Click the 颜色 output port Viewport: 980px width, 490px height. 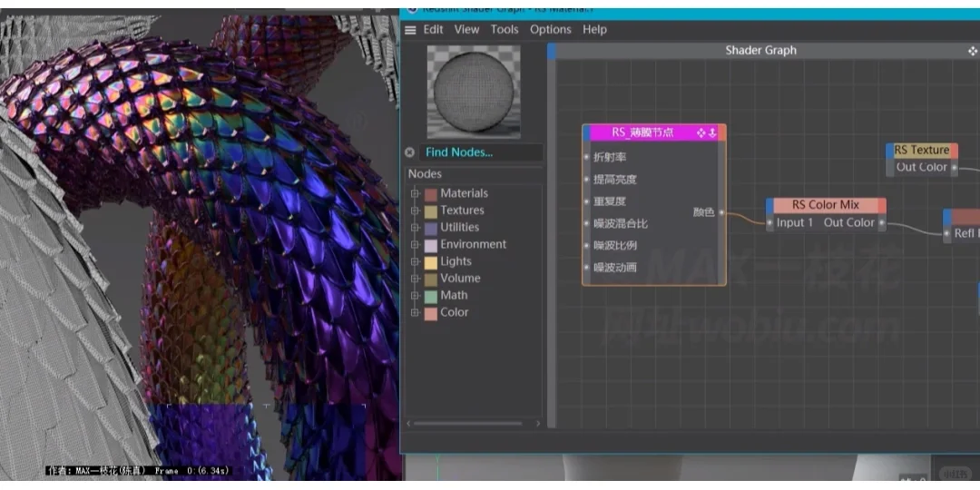coord(722,212)
